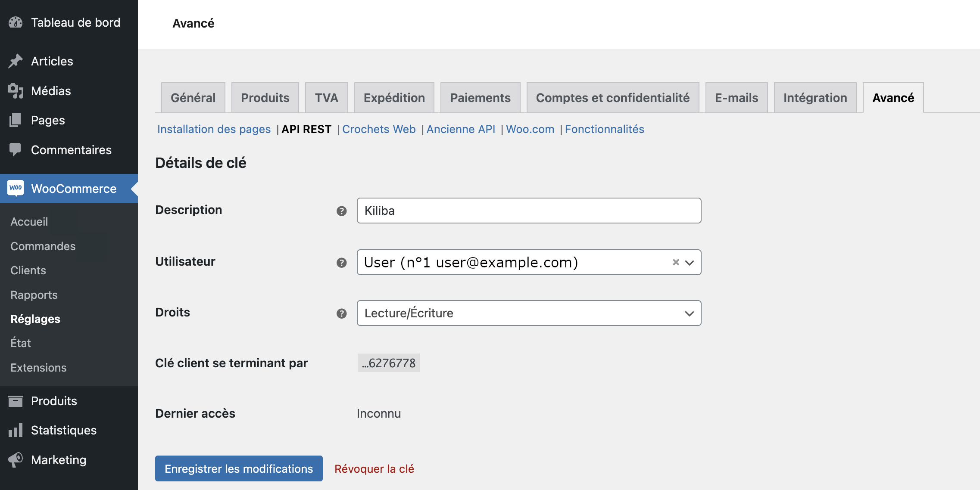980x490 pixels.
Task: Focus the Description input containing Kiliba
Action: pos(529,211)
